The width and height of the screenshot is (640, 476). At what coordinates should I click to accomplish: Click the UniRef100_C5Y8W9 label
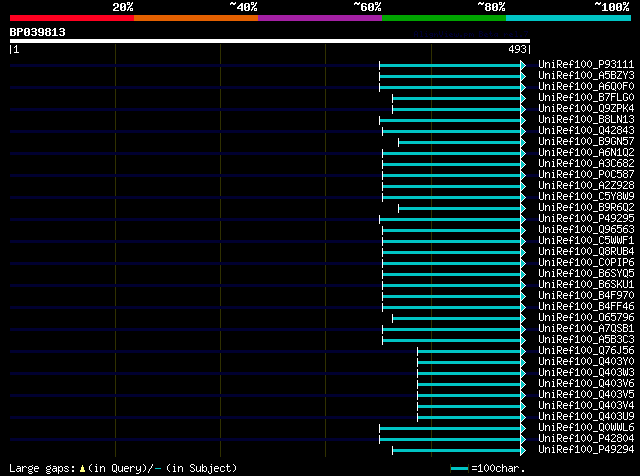pos(586,197)
